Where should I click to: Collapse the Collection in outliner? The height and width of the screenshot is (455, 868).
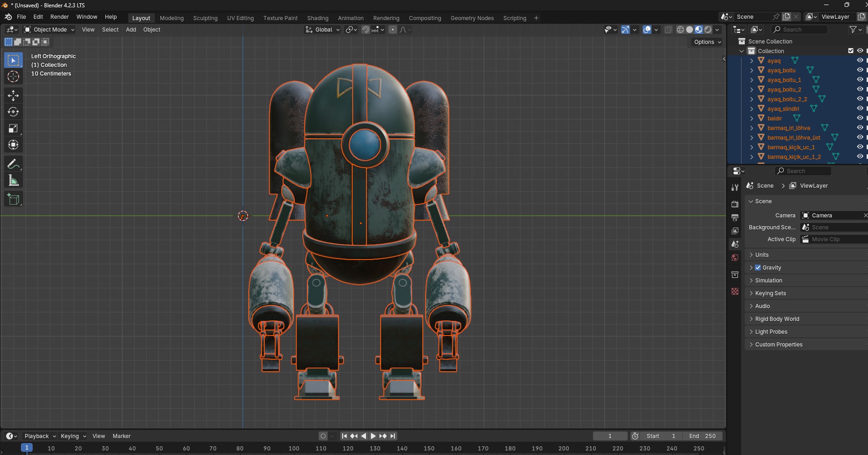pos(742,51)
